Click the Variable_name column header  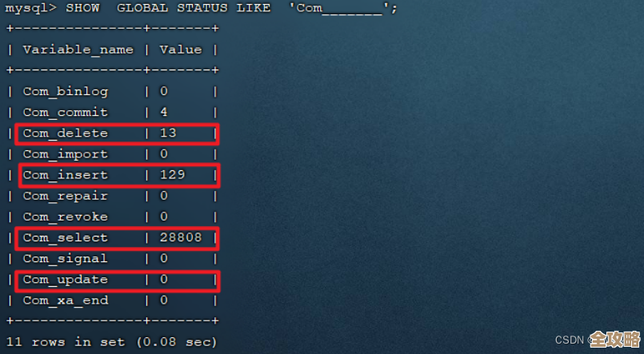[x=78, y=50]
